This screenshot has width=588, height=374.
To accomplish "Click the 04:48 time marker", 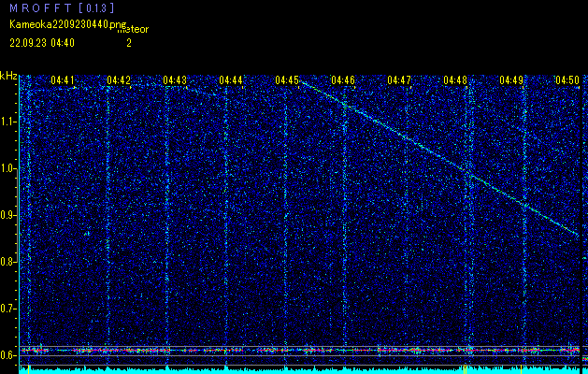I will pyautogui.click(x=455, y=80).
